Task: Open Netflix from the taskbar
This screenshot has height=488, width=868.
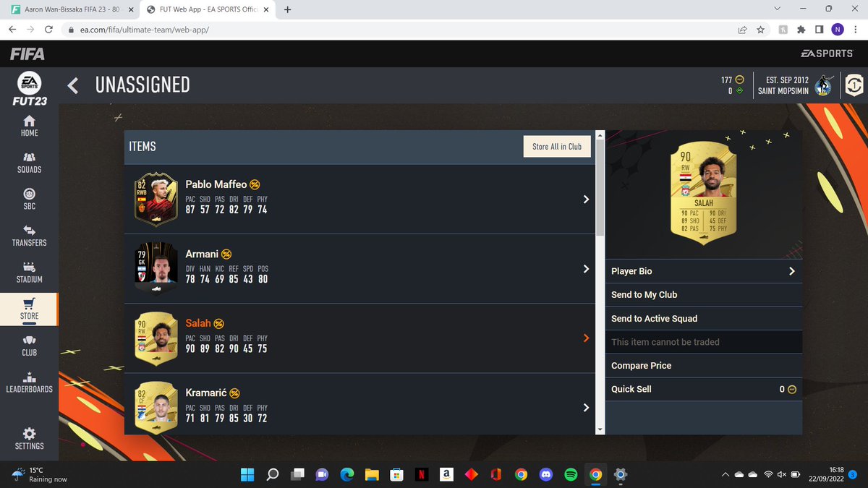Action: click(421, 475)
